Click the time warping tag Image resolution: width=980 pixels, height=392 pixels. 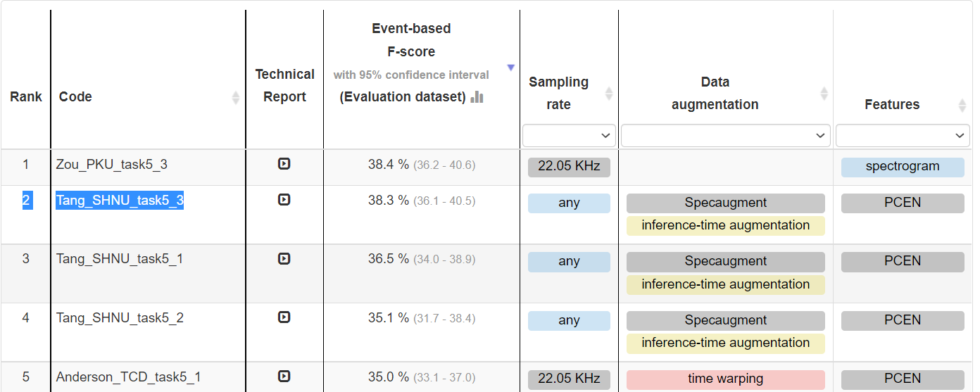(726, 379)
